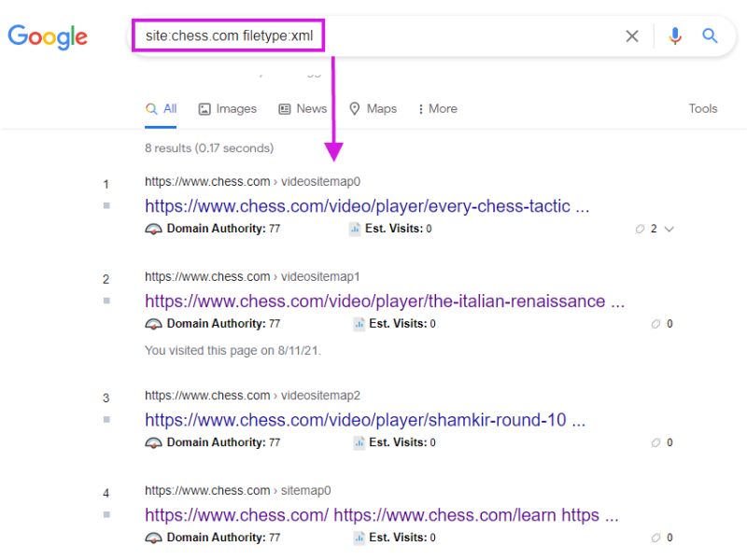This screenshot has height=560, width=747.
Task: Submit search using magnifier icon
Action: tap(710, 35)
